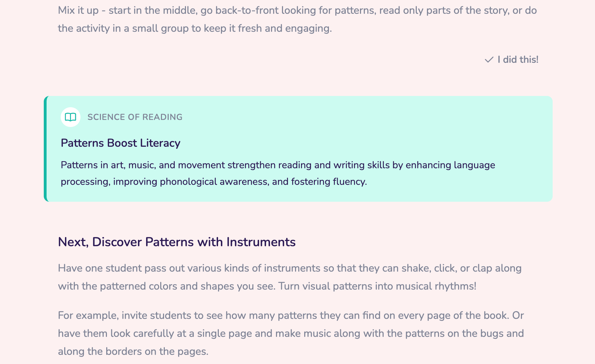Click the book icon beside SCIENCE OF READING label
The image size is (595, 364).
tap(70, 117)
